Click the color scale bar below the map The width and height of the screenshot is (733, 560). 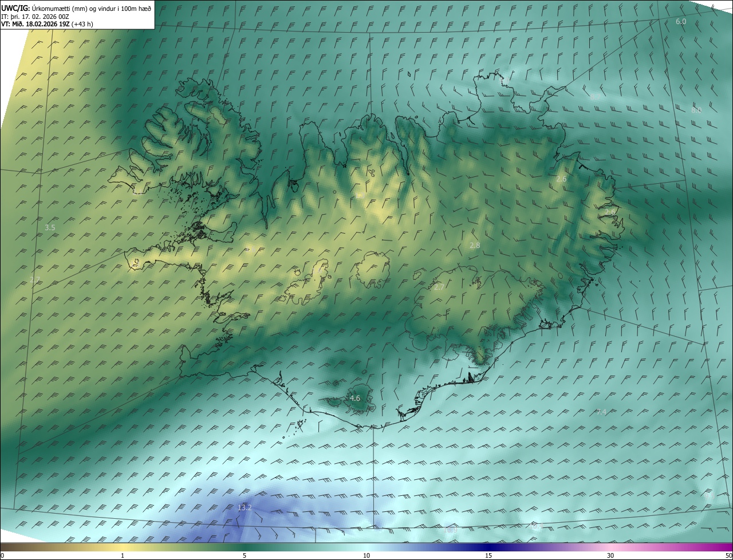(366, 547)
